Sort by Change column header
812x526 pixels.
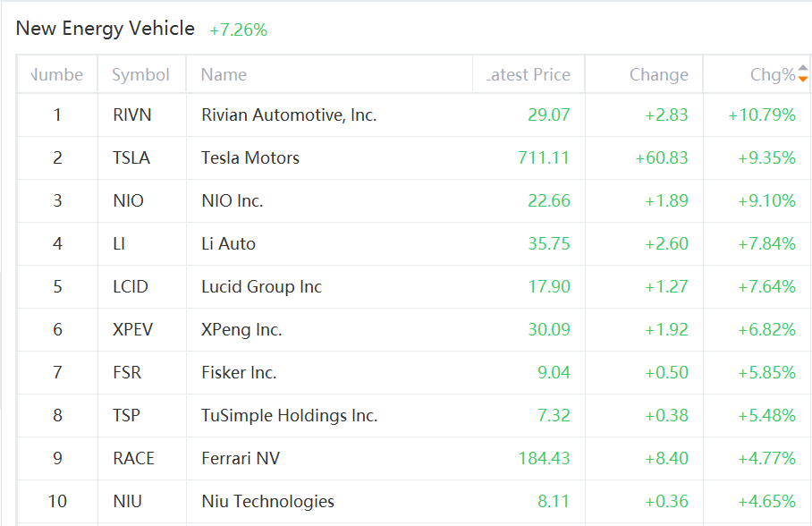click(658, 75)
